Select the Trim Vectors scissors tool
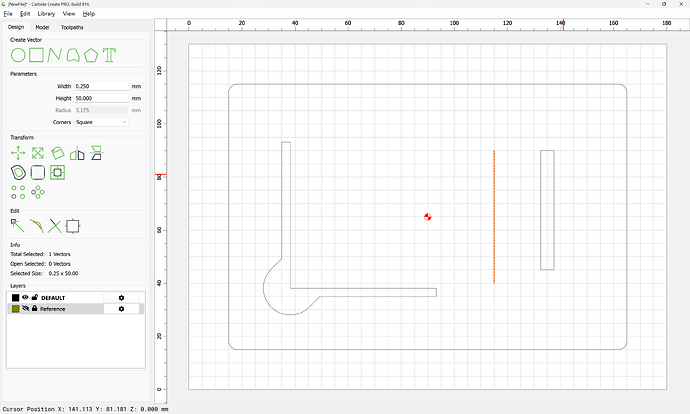 click(55, 226)
